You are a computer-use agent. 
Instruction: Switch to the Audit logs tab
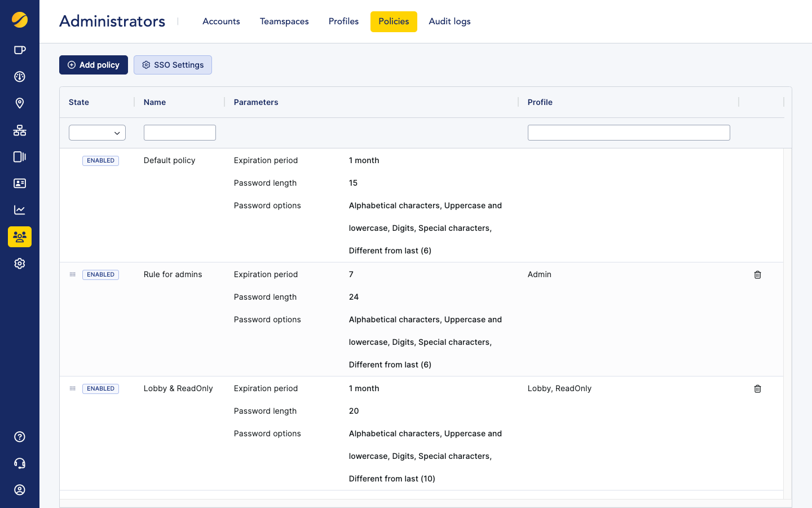tap(449, 21)
